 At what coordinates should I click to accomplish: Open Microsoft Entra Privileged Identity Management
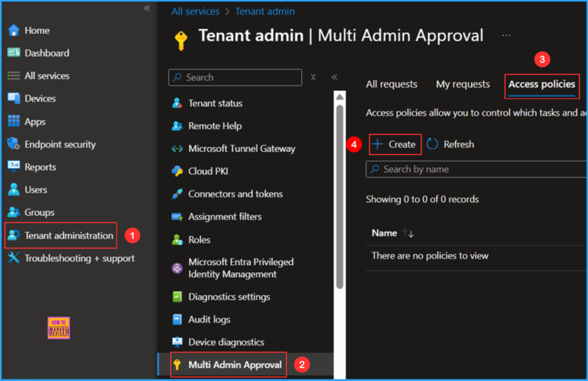pyautogui.click(x=241, y=267)
